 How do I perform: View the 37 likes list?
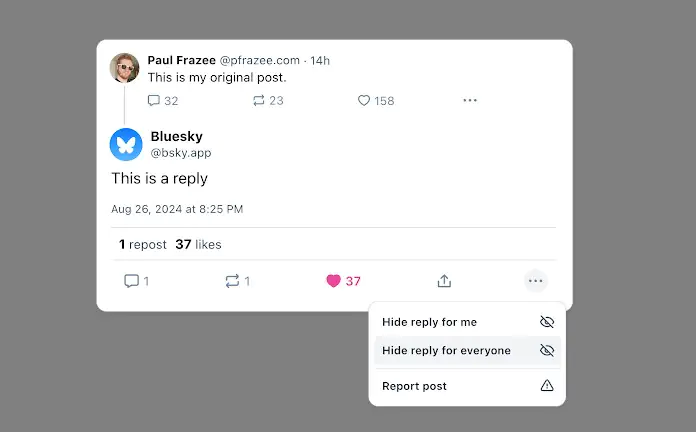[198, 245]
